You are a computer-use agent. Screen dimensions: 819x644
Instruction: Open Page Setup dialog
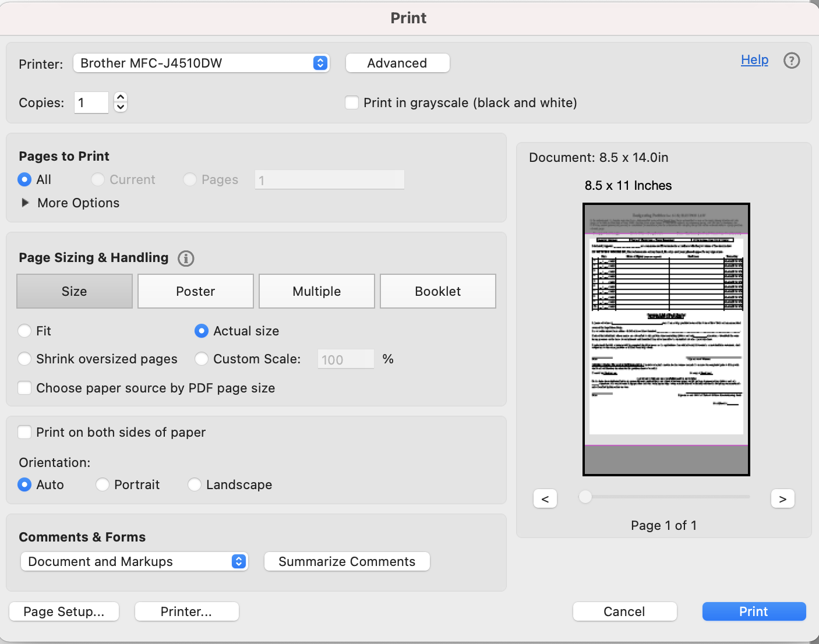(64, 611)
